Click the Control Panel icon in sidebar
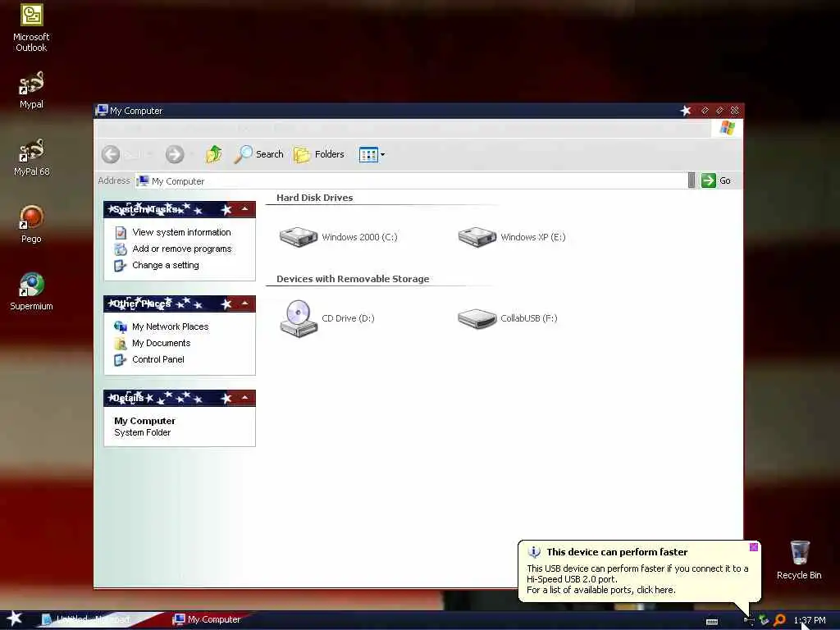 tap(121, 360)
